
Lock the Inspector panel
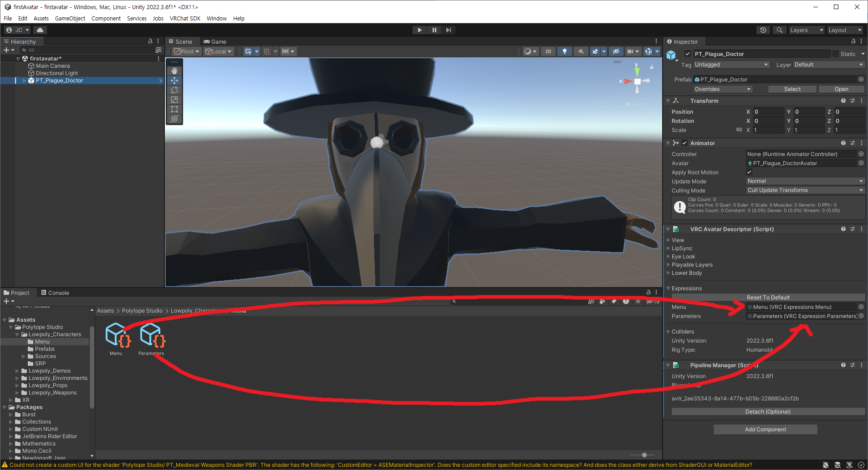pyautogui.click(x=853, y=41)
